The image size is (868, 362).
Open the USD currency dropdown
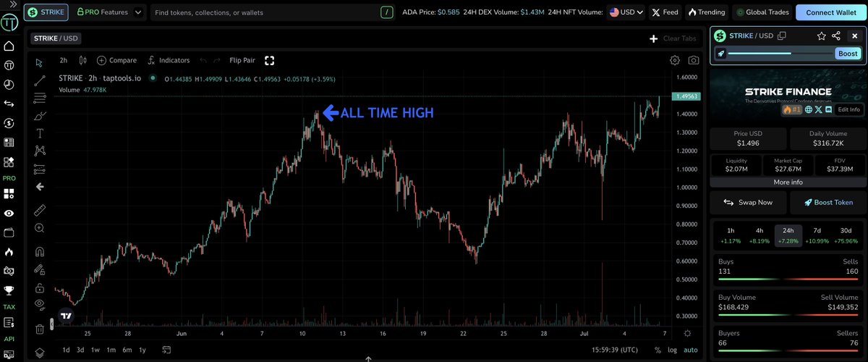tap(625, 12)
